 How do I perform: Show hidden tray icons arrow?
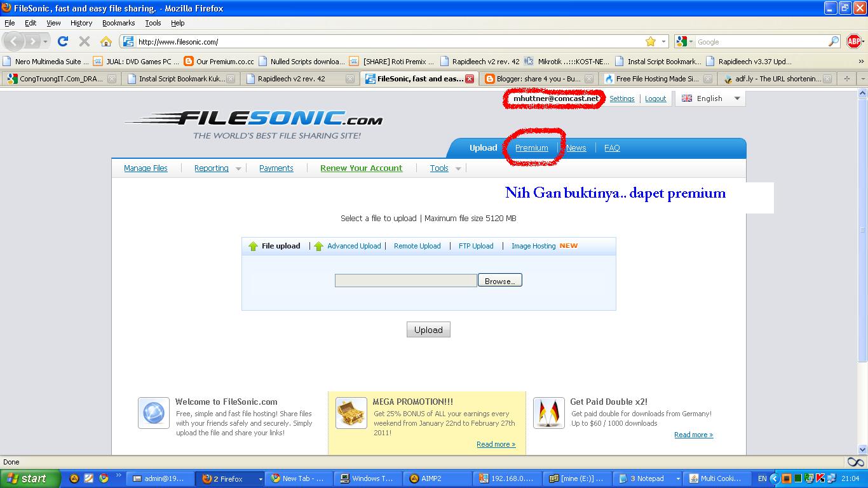click(x=775, y=478)
